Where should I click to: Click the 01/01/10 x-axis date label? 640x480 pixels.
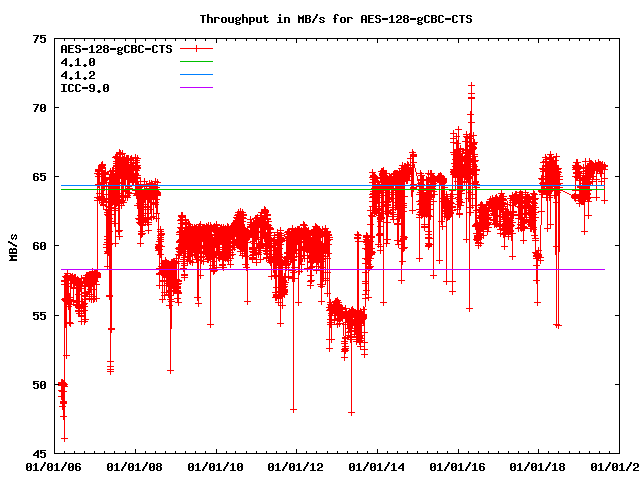click(x=214, y=467)
